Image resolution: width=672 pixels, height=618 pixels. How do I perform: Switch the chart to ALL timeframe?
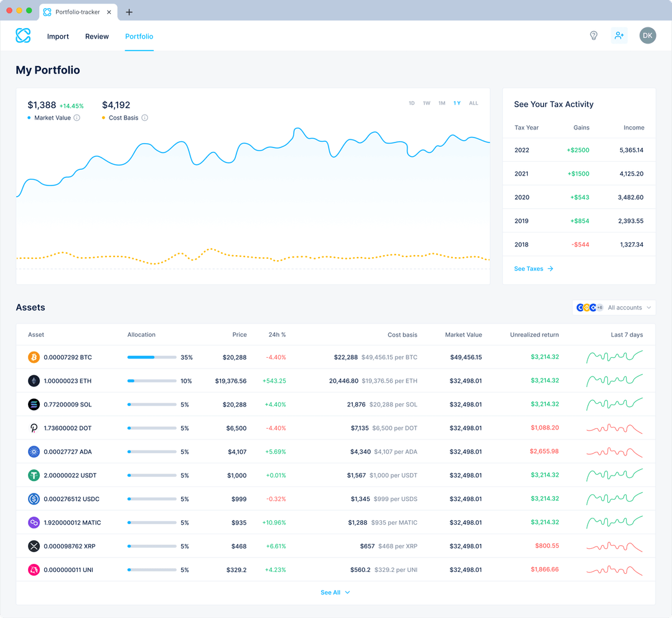click(474, 103)
